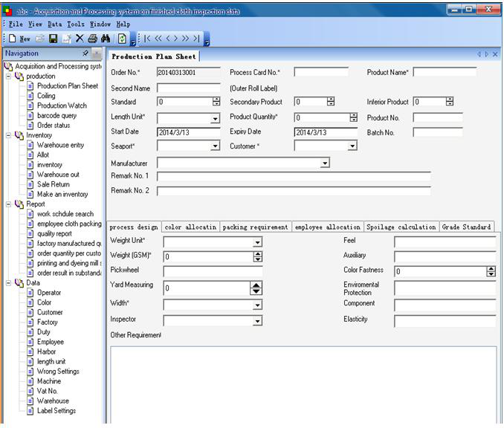Select the process design tab
Screen dimensions: 504x428
coord(134,227)
